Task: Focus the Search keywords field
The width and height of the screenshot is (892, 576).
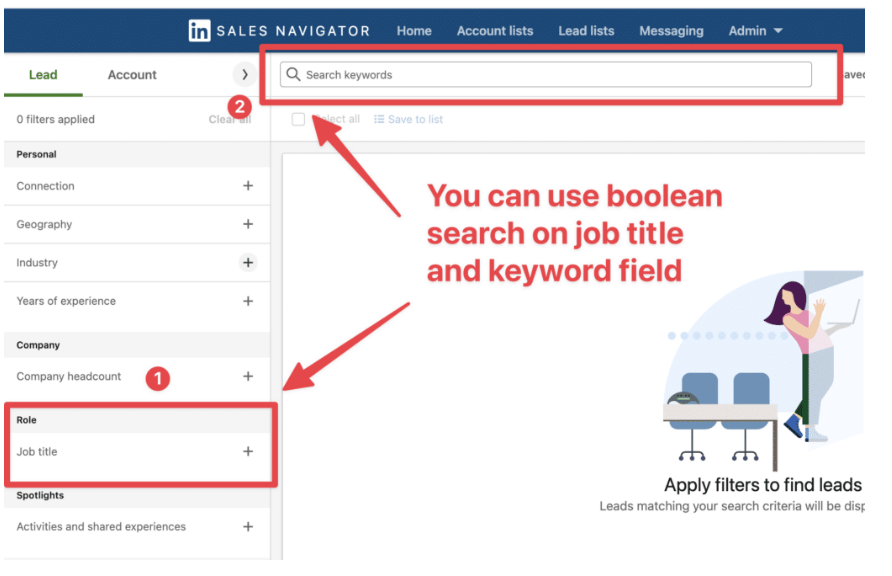Action: click(546, 74)
